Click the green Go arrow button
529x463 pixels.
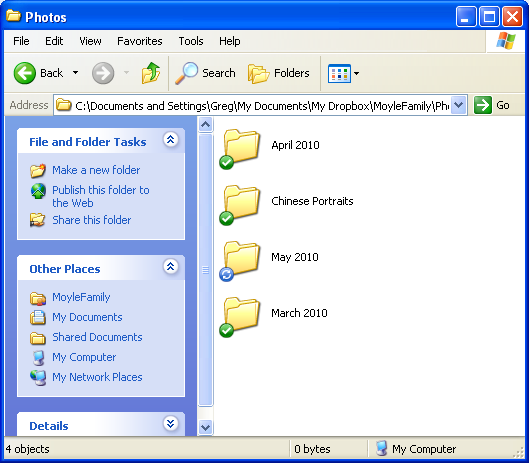click(482, 105)
